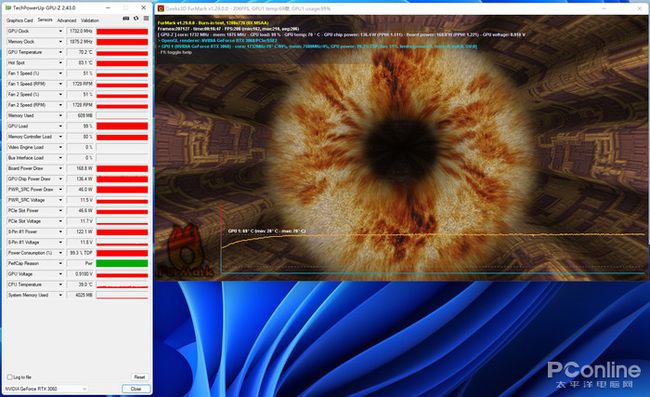
Task: Click the FurMark title bar app icon
Action: pyautogui.click(x=161, y=8)
